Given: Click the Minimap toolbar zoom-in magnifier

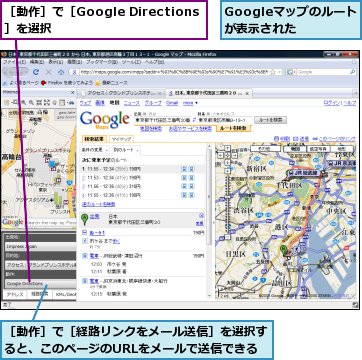Looking at the screenshot, I should (x=24, y=103).
